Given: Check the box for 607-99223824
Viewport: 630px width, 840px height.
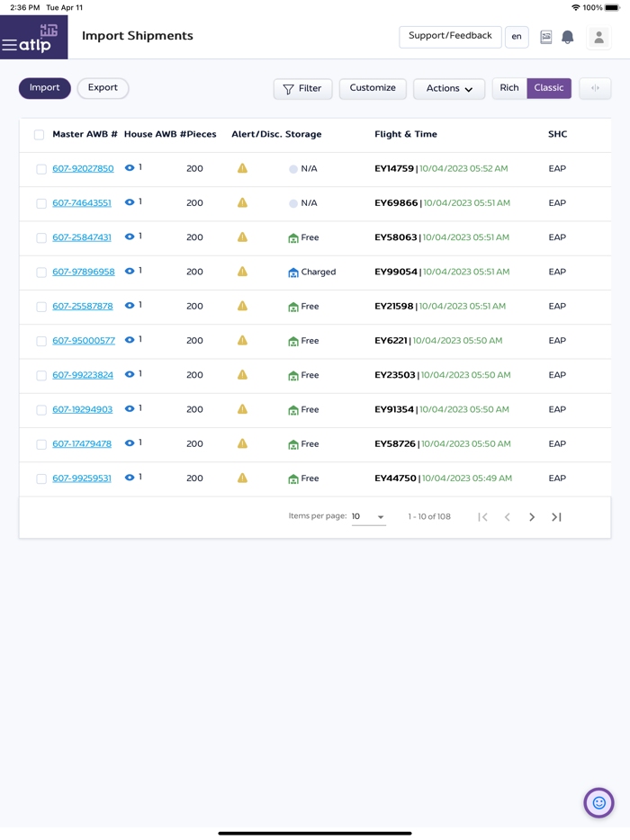Looking at the screenshot, I should click(x=41, y=376).
